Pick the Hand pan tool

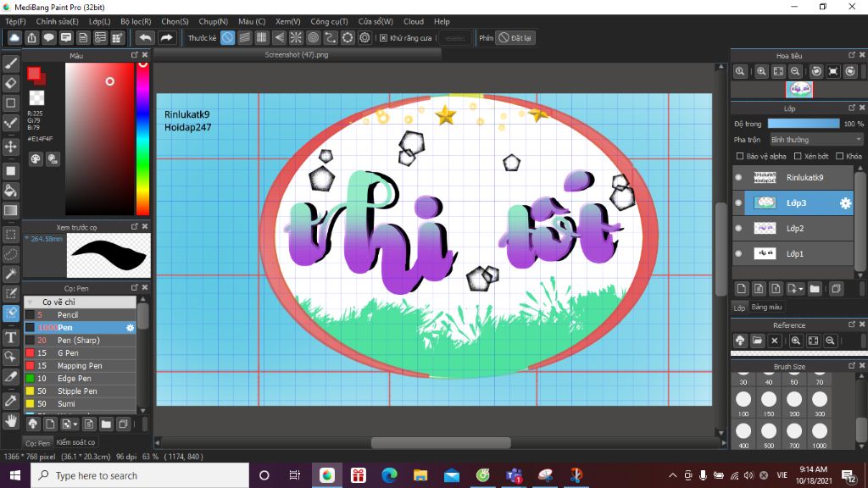coord(11,420)
